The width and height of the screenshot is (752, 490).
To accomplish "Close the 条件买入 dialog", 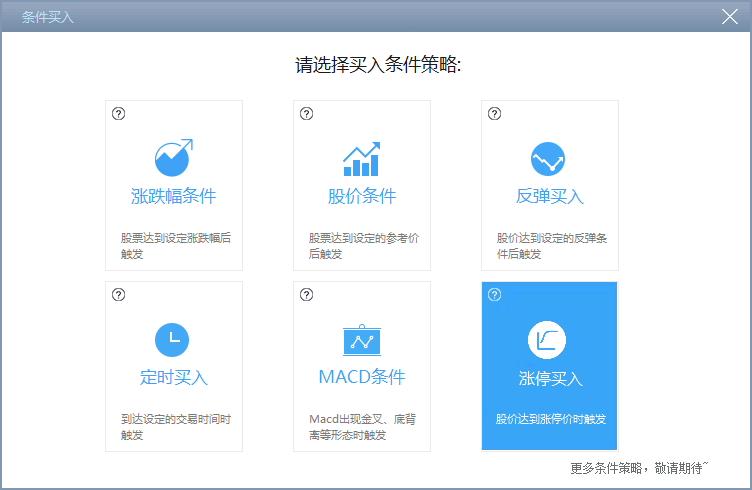I will point(729,16).
